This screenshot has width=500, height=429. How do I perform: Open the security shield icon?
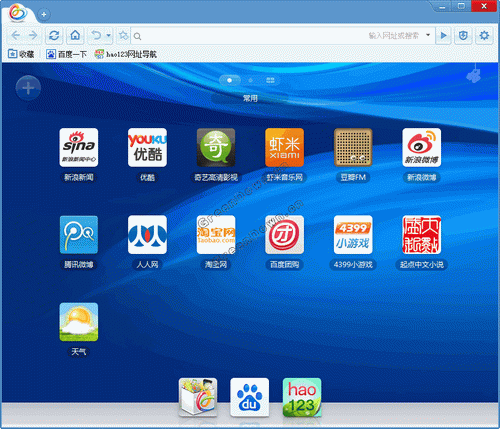[x=463, y=35]
